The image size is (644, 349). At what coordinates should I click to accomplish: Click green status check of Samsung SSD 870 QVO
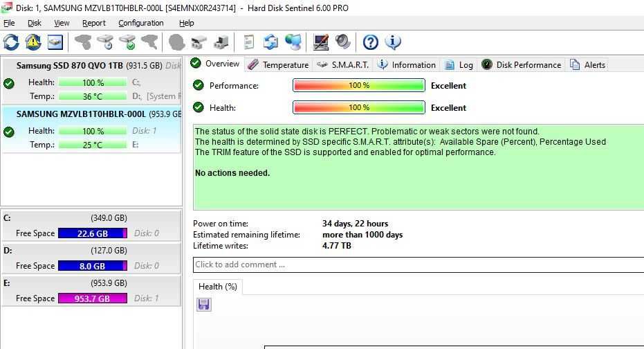tap(8, 84)
